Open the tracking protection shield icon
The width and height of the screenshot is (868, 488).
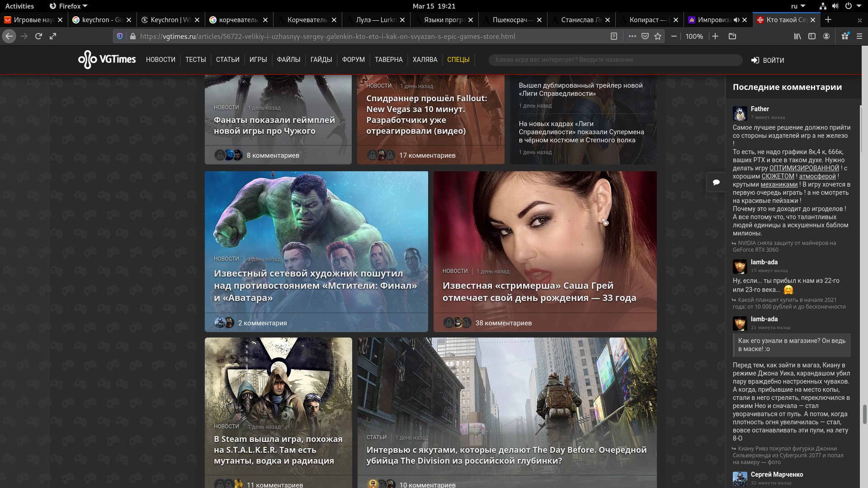click(x=120, y=36)
